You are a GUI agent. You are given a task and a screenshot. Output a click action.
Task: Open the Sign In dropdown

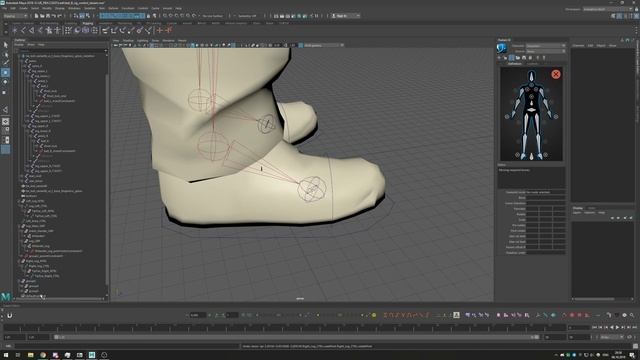[x=345, y=16]
